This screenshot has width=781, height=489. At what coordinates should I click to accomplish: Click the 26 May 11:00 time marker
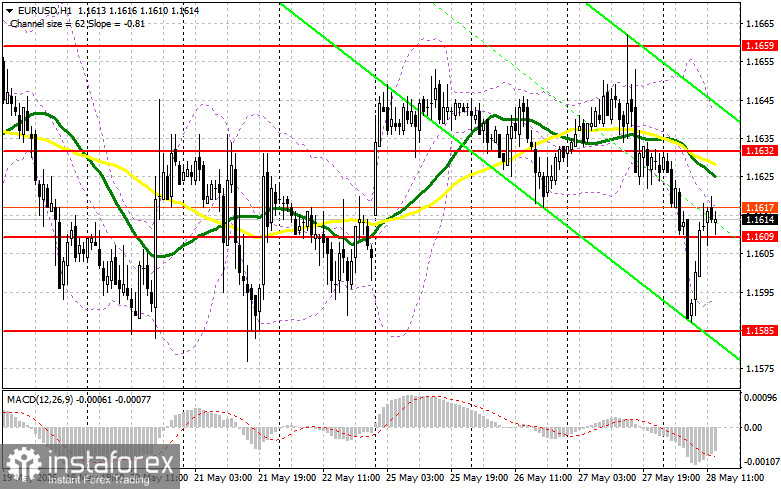(x=543, y=478)
